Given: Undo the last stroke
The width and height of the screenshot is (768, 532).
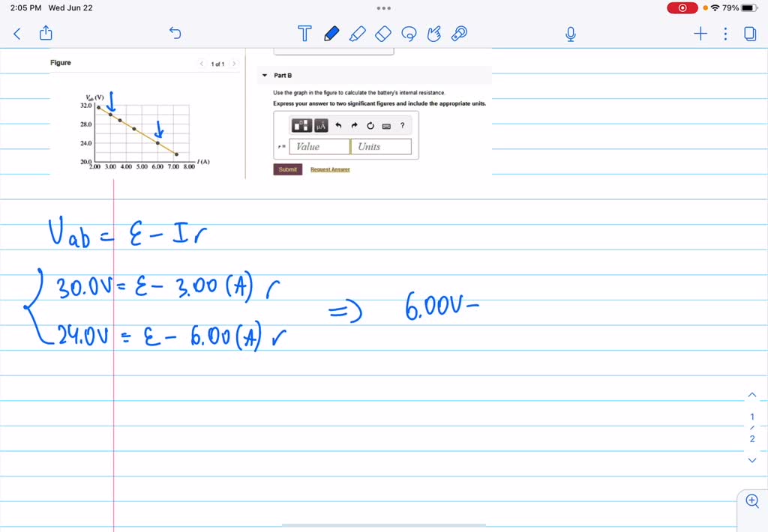Looking at the screenshot, I should coord(175,34).
